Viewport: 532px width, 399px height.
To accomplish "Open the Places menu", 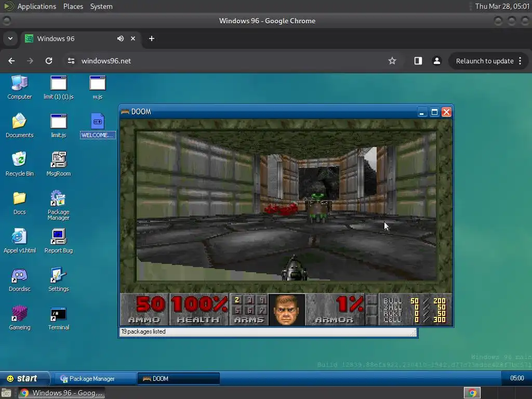I will click(73, 6).
